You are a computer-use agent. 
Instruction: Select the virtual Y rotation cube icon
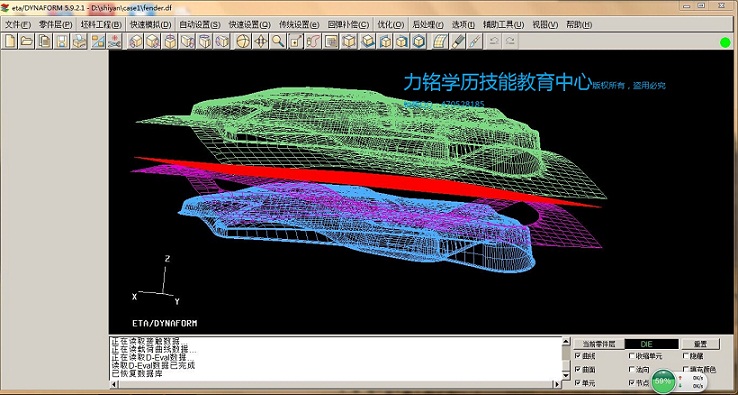coord(153,41)
